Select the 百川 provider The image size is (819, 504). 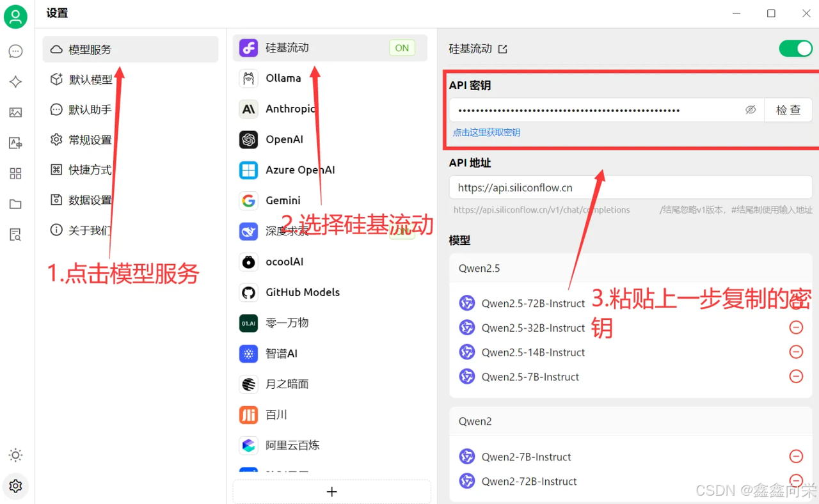tap(330, 414)
